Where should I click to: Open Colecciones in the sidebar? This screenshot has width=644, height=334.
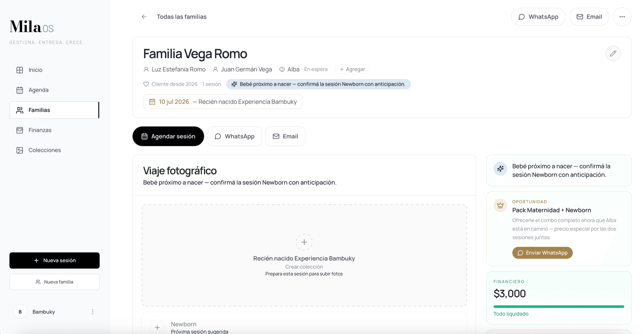tap(54, 150)
